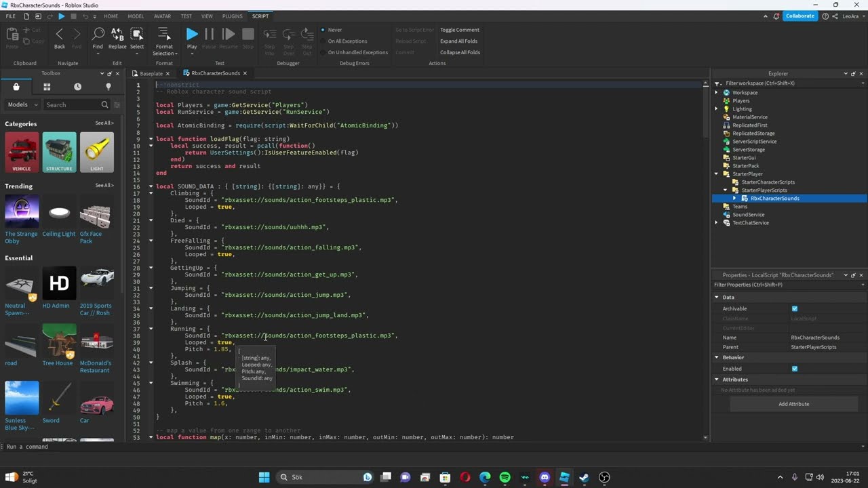The height and width of the screenshot is (488, 868).
Task: Select On All Exceptions option
Action: point(344,41)
